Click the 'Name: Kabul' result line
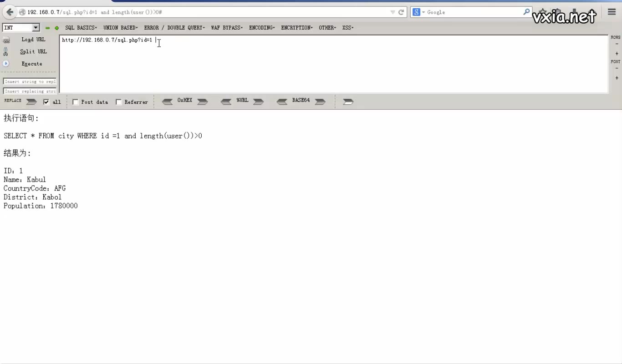622x364 pixels. 25,179
